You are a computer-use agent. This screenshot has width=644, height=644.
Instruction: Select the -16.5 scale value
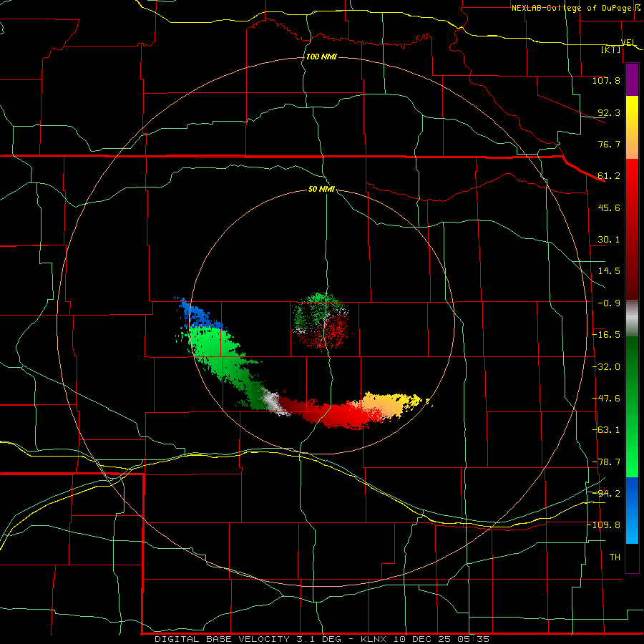tap(606, 335)
